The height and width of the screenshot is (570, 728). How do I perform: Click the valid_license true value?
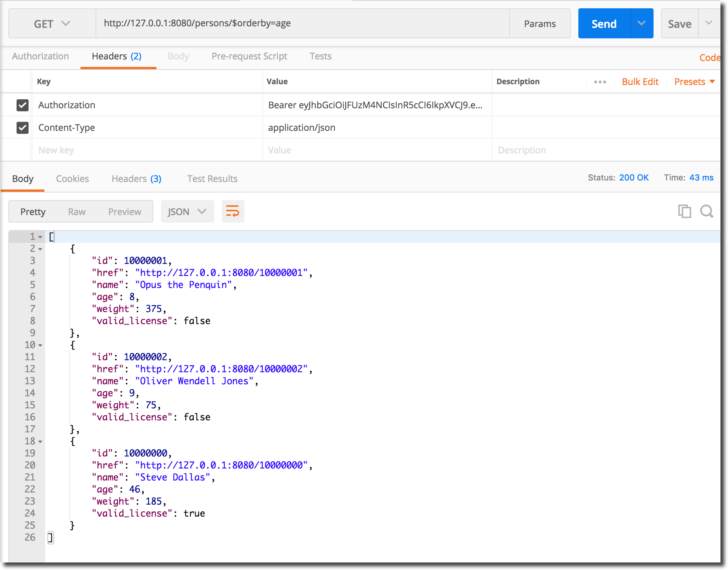(x=194, y=513)
